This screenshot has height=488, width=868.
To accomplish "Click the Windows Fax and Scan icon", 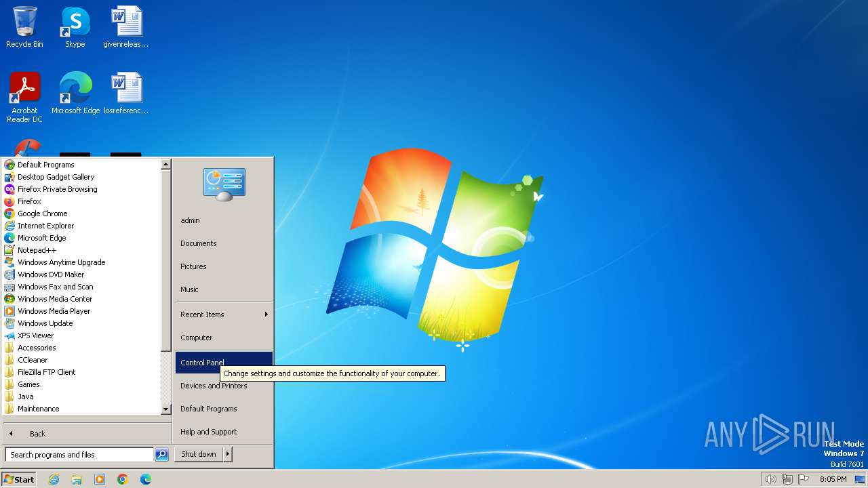I will tap(9, 287).
